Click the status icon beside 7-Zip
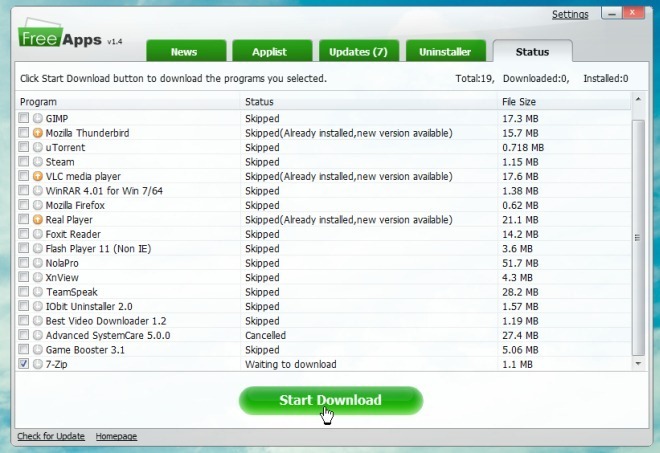 pyautogui.click(x=38, y=364)
